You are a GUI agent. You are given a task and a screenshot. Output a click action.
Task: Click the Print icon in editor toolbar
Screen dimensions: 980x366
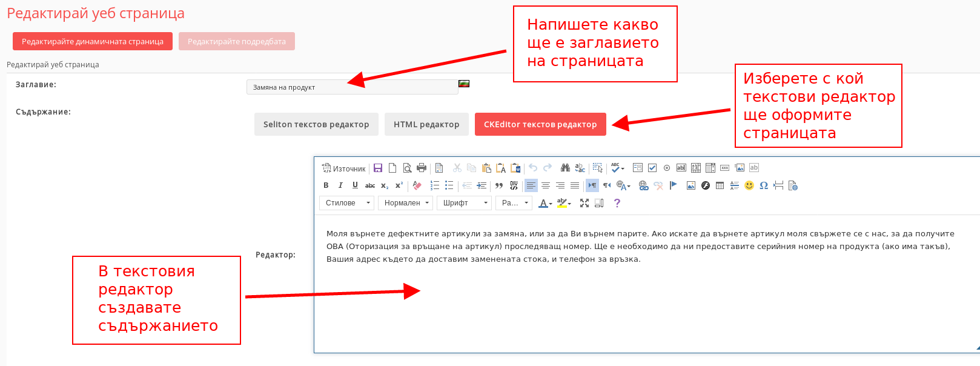422,168
